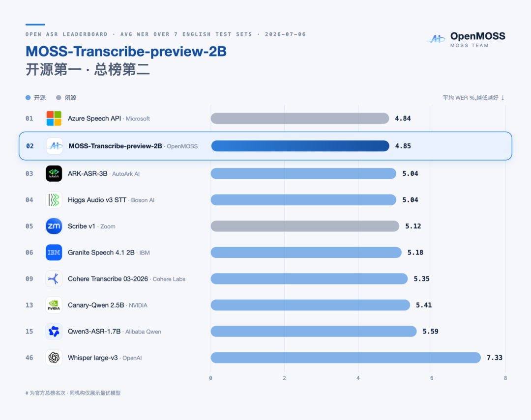
Task: Click the bar for Qwen3-ASR-1.7B
Action: point(314,331)
